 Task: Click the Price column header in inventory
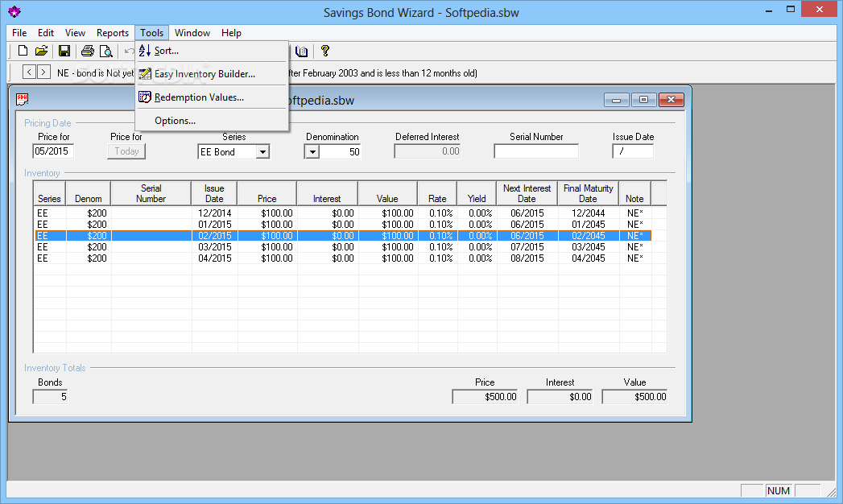pyautogui.click(x=267, y=193)
